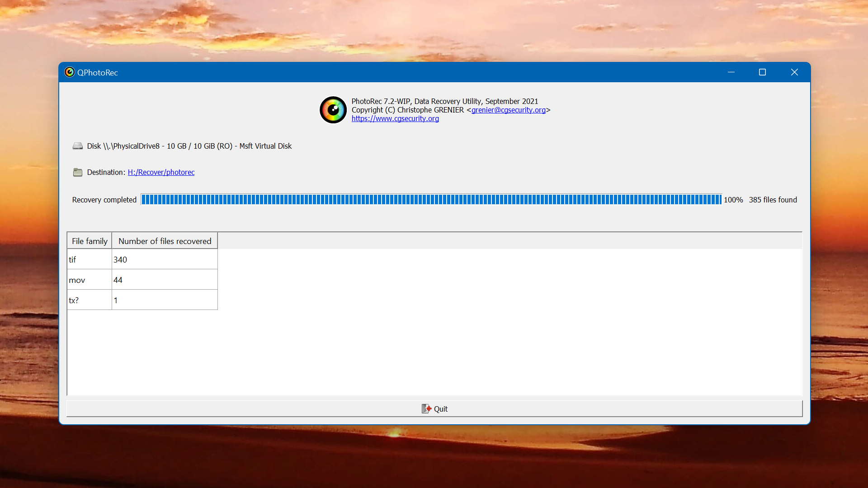Click the destination folder icon

[x=78, y=172]
